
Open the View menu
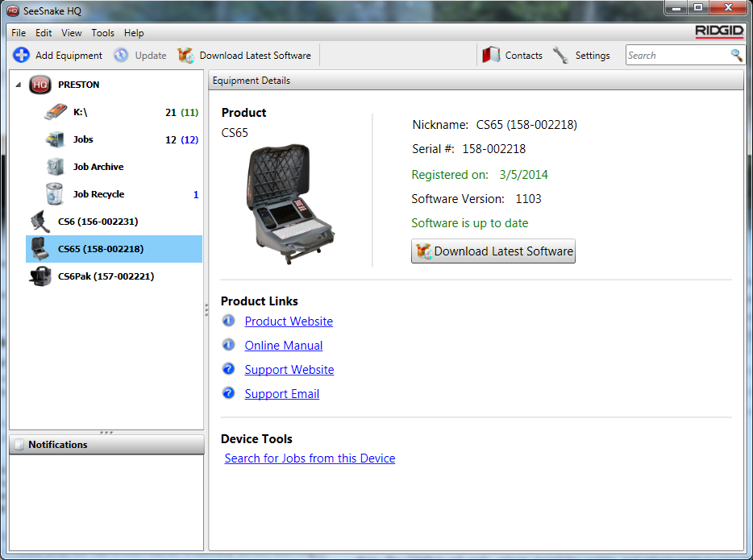71,32
